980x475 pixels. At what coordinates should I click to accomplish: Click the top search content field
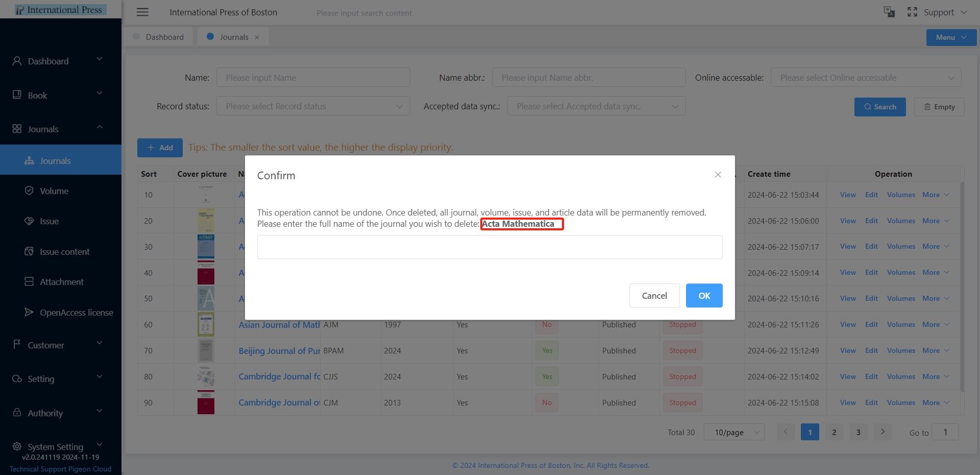point(364,13)
